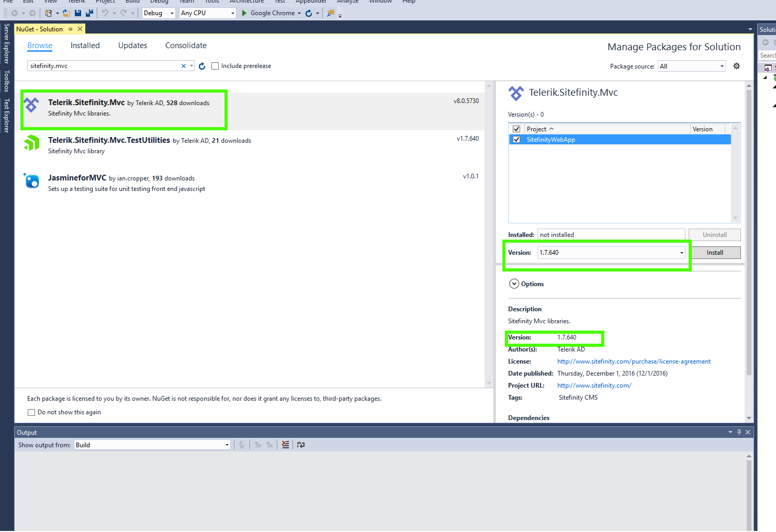
Task: Open Show output from Build dropdown
Action: (152, 445)
